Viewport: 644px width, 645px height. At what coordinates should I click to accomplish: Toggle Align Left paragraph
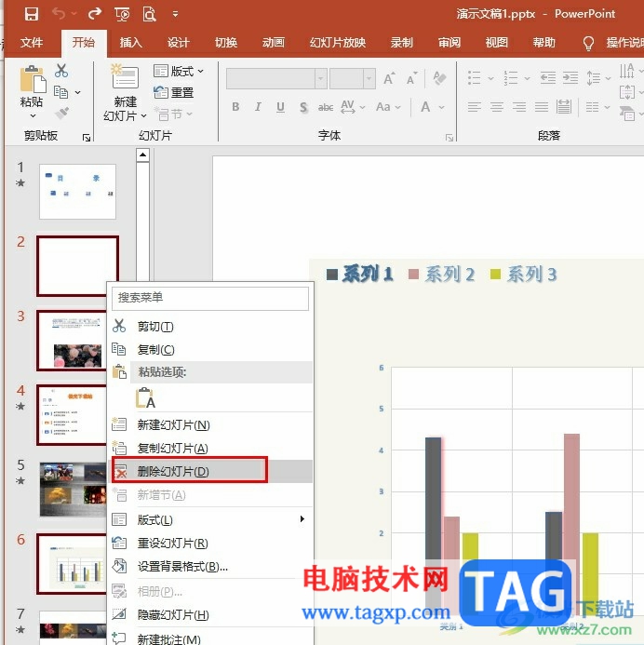point(474,107)
